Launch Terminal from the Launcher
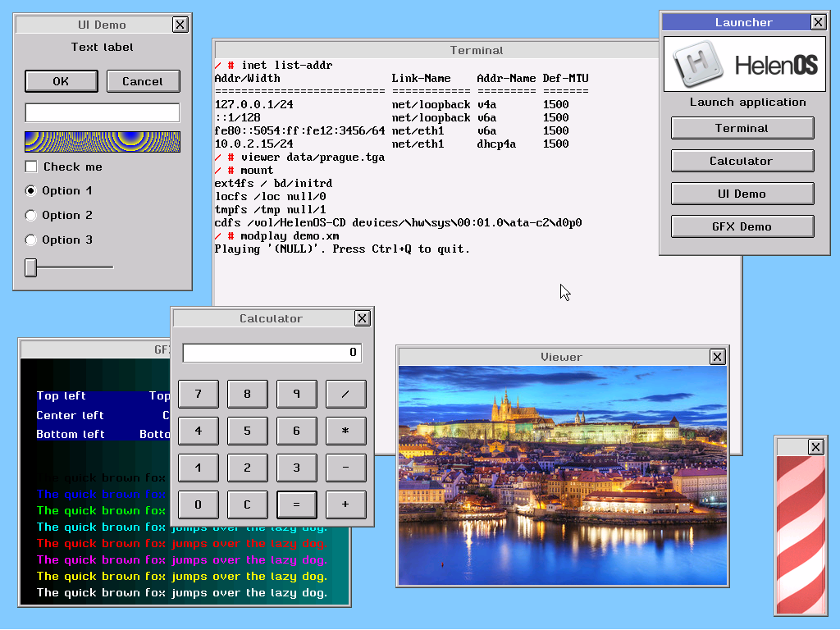Viewport: 840px width, 630px height. point(742,128)
